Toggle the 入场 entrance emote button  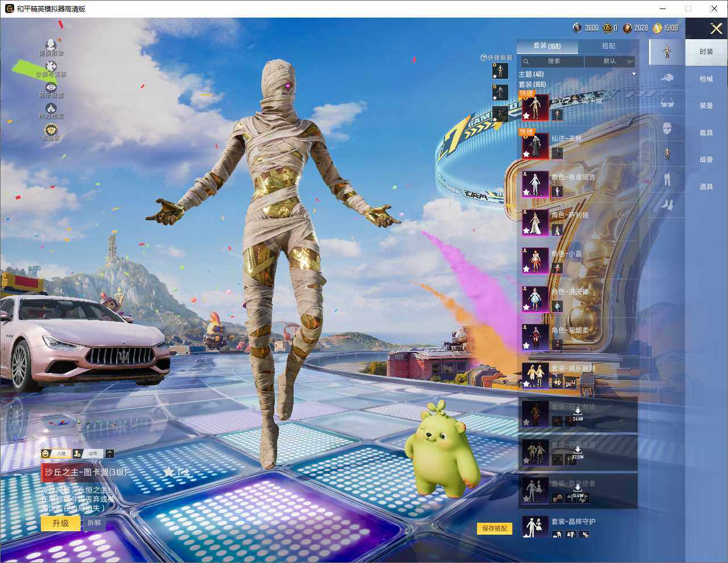56,453
